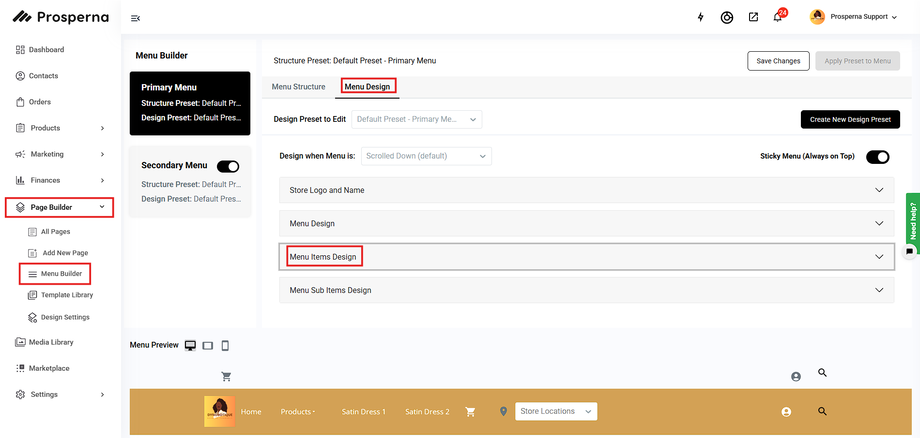Click the lightning bolt icon in header
This screenshot has height=438, width=920.
(x=700, y=17)
